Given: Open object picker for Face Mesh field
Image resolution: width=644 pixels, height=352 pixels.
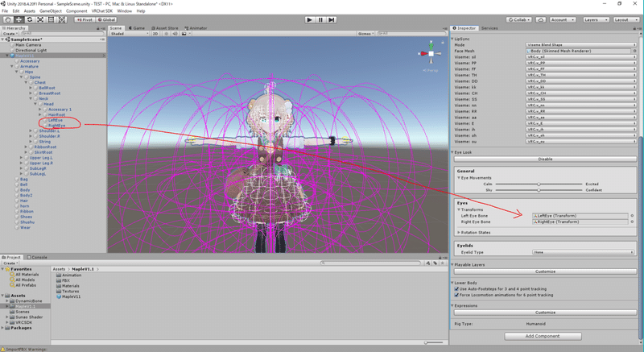Looking at the screenshot, I should coord(635,51).
